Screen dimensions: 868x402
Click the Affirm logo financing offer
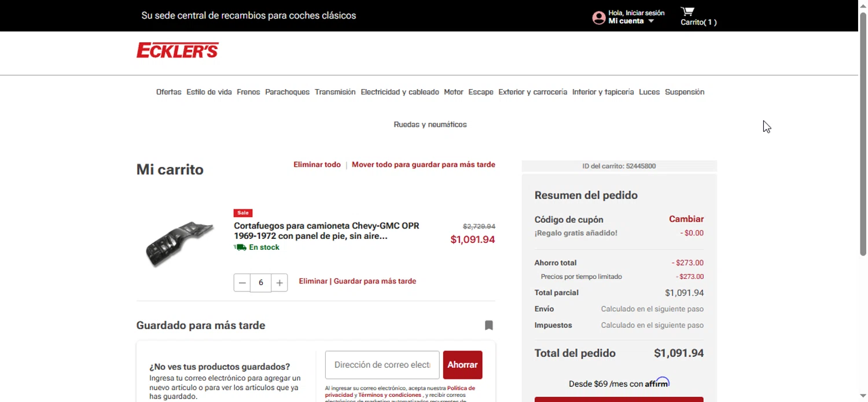click(657, 382)
